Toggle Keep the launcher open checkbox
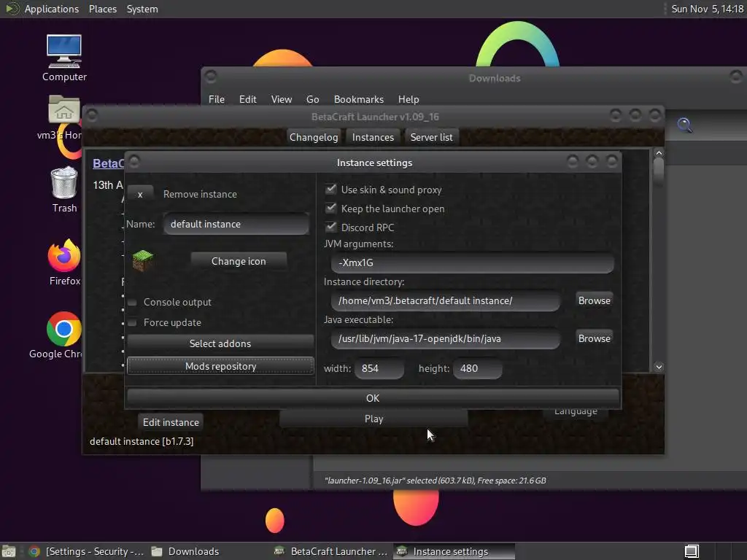Viewport: 747px width, 560px height. pyautogui.click(x=330, y=208)
